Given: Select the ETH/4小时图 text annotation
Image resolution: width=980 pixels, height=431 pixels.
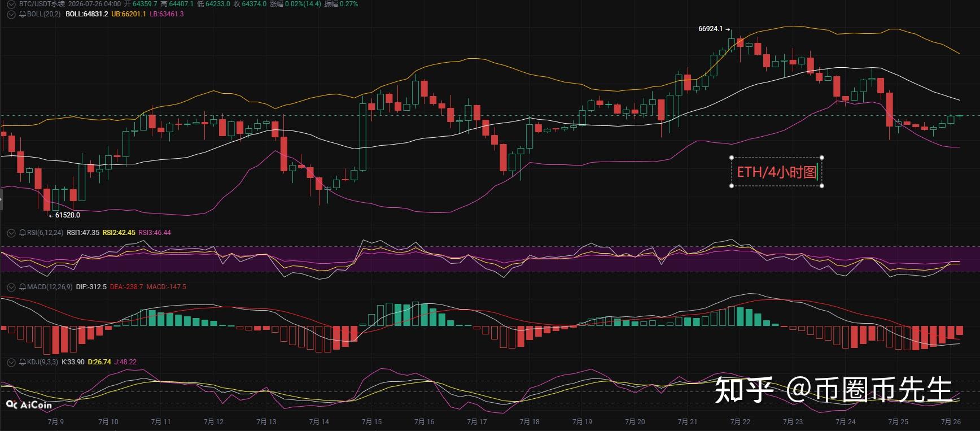Looking at the screenshot, I should click(x=777, y=172).
